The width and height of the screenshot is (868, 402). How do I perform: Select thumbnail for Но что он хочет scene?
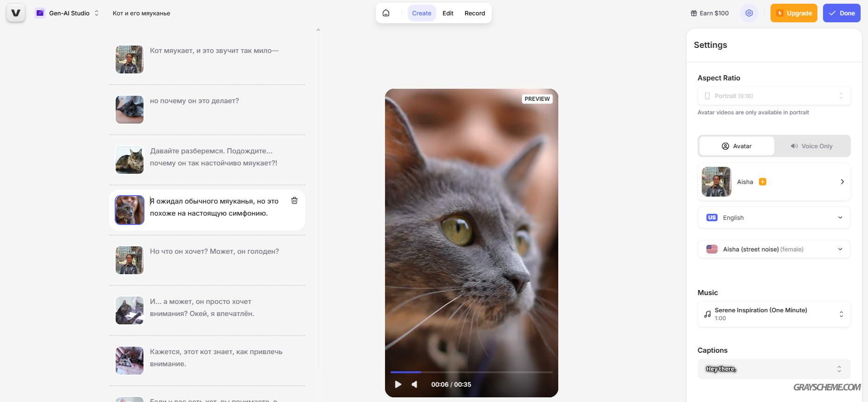click(x=130, y=260)
